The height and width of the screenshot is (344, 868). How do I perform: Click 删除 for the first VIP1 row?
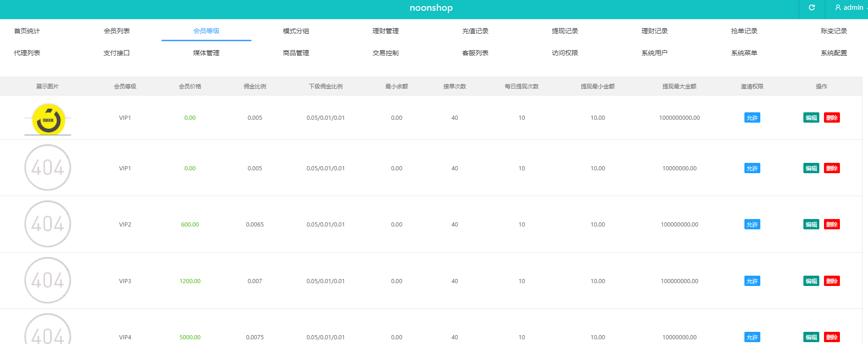pyautogui.click(x=831, y=118)
